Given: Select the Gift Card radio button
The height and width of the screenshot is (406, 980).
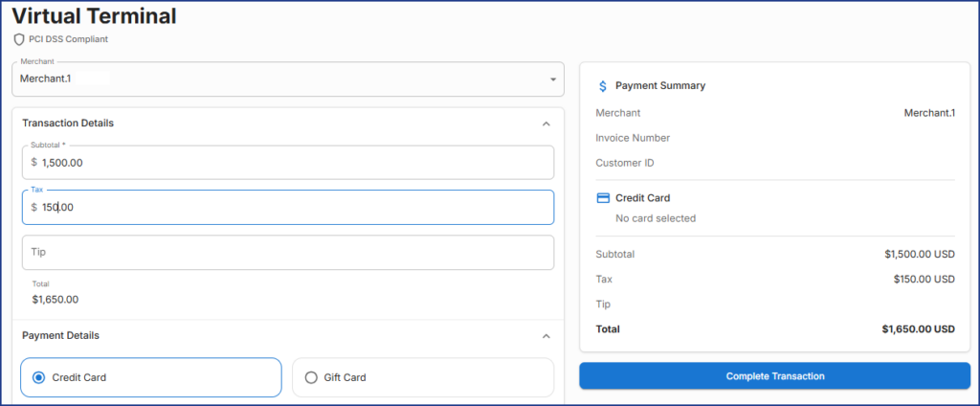Looking at the screenshot, I should (310, 377).
